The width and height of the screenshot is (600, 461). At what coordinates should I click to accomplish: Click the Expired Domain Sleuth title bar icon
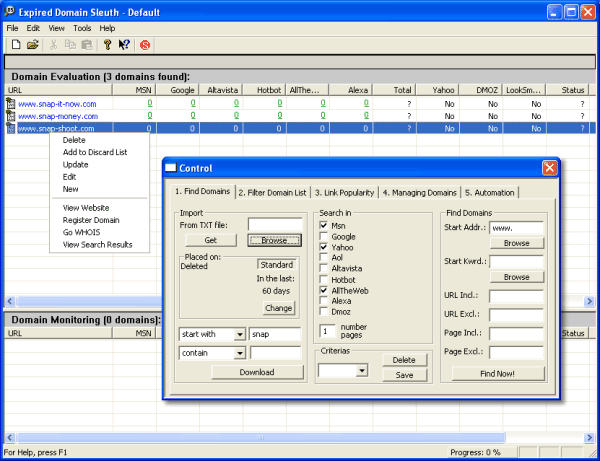[10, 11]
